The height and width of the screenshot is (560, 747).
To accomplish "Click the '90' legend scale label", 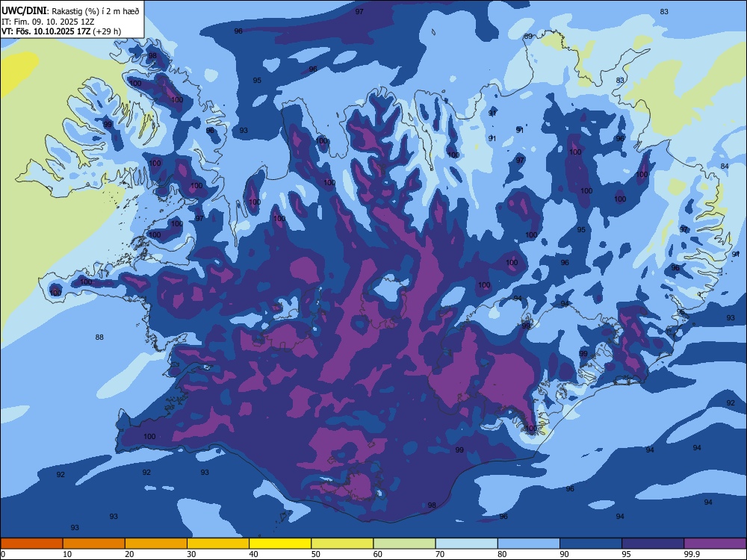I will coord(565,554).
